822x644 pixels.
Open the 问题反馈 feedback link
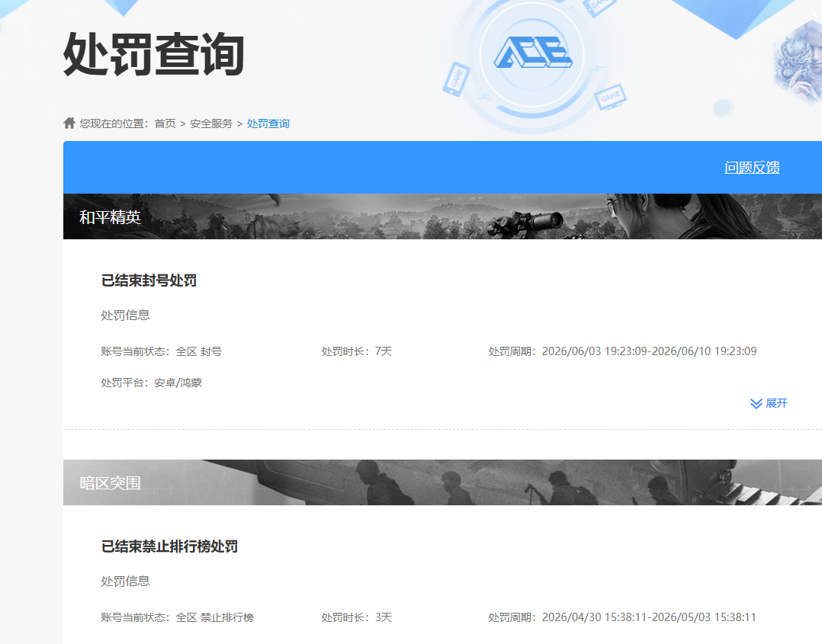click(x=753, y=167)
